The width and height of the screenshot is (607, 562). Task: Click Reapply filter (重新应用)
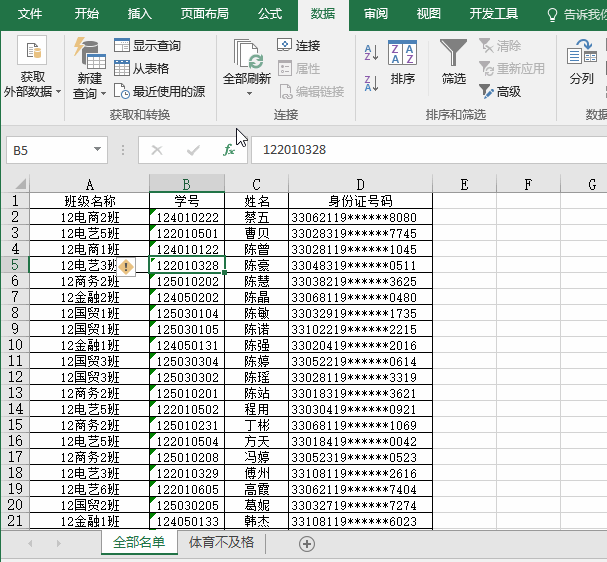(512, 69)
